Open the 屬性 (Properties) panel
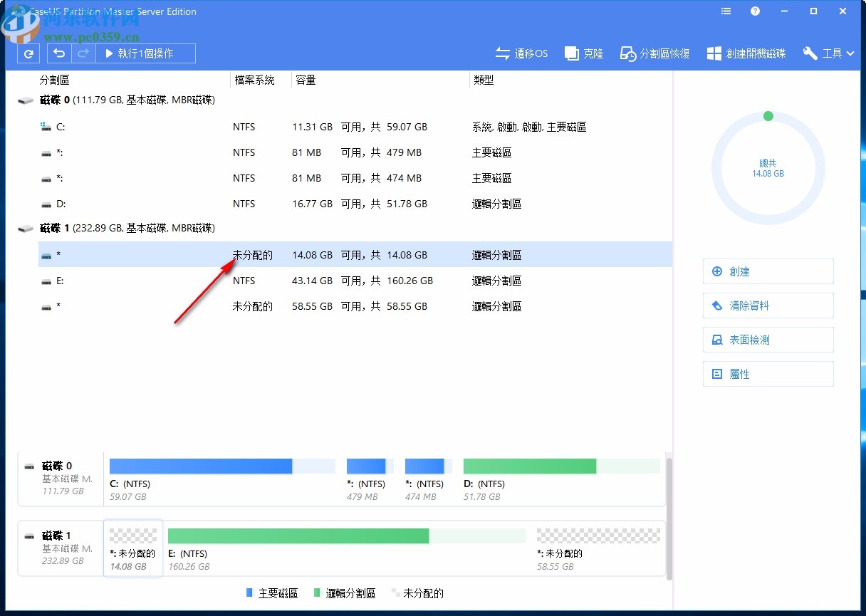The width and height of the screenshot is (866, 616). (x=768, y=374)
